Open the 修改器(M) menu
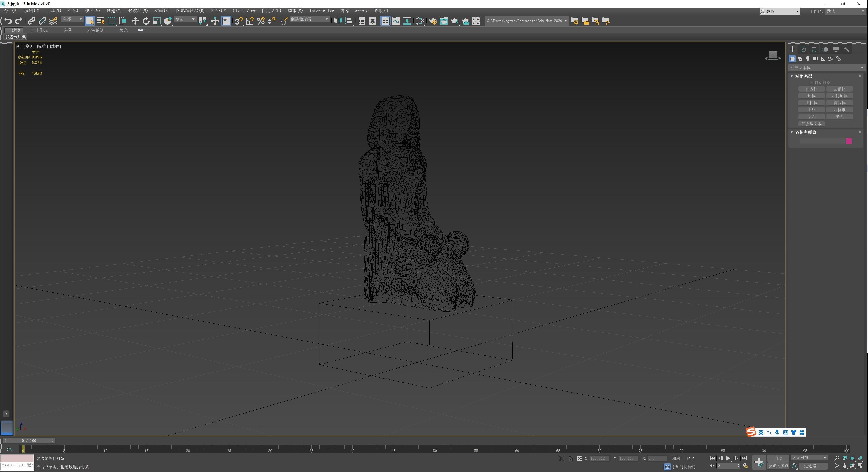The width and height of the screenshot is (868, 472). point(138,11)
